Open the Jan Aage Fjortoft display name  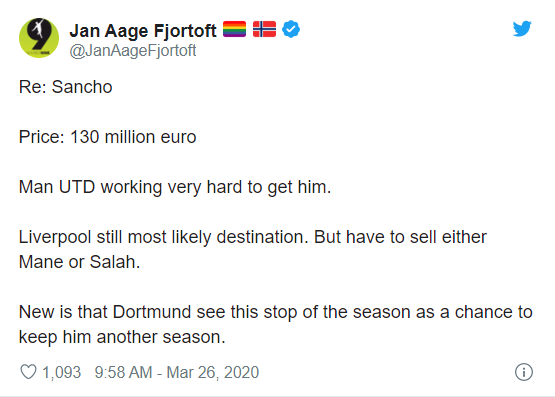click(x=143, y=30)
